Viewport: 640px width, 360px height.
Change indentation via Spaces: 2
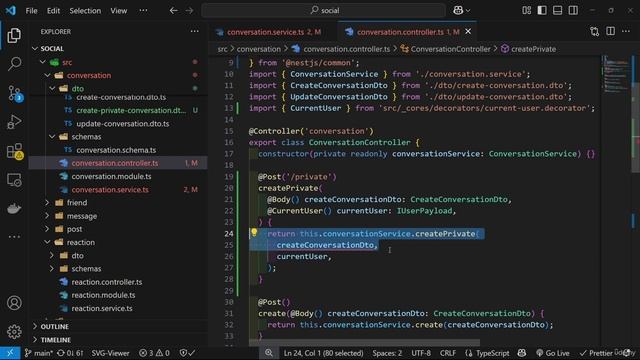387,353
